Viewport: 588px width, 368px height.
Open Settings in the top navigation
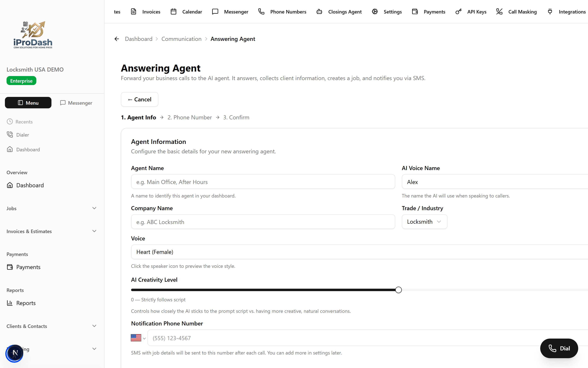386,12
